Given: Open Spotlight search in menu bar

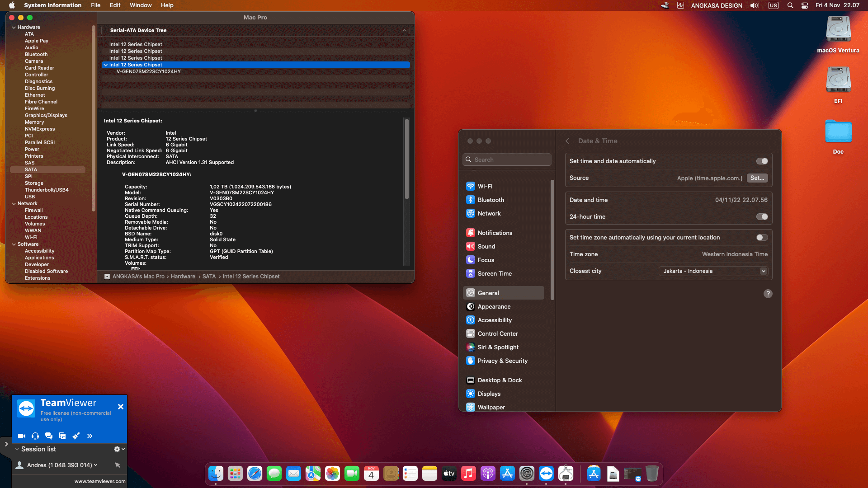Looking at the screenshot, I should click(790, 5).
